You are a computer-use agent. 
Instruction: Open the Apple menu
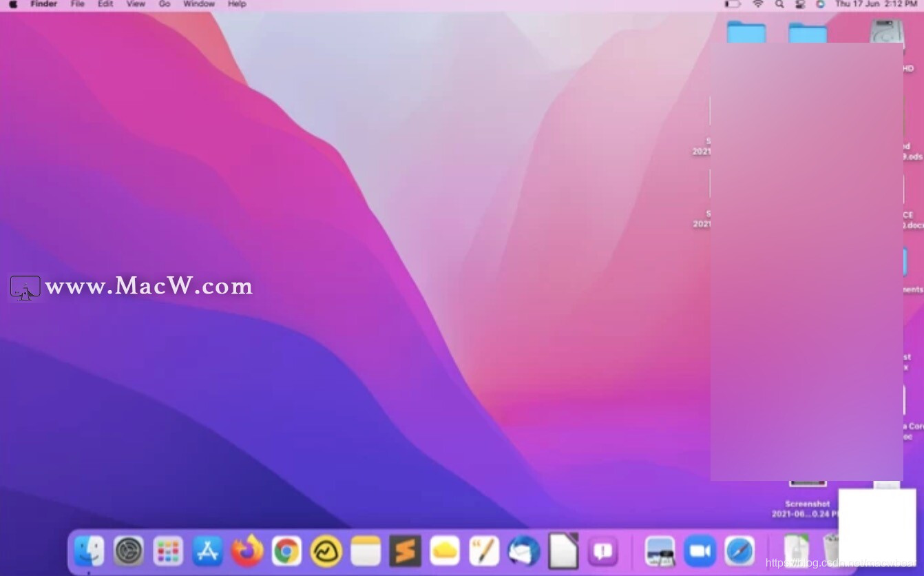(x=12, y=4)
